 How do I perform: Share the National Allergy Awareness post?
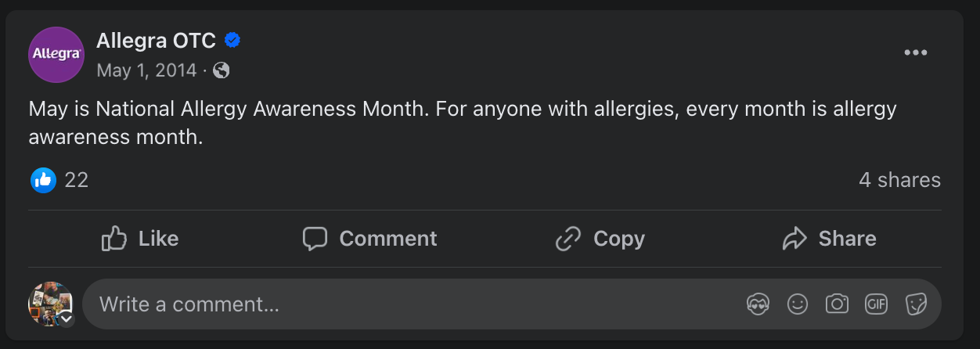[829, 239]
